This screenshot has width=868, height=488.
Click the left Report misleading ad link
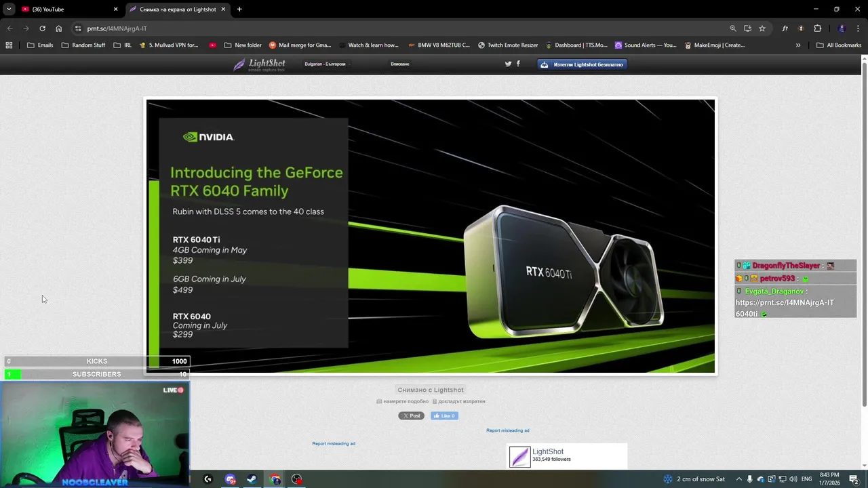click(334, 443)
